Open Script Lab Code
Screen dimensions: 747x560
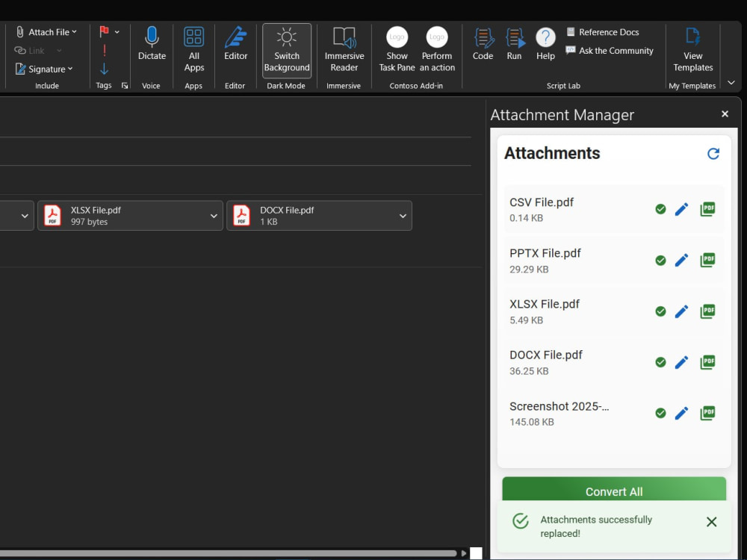[x=483, y=44]
